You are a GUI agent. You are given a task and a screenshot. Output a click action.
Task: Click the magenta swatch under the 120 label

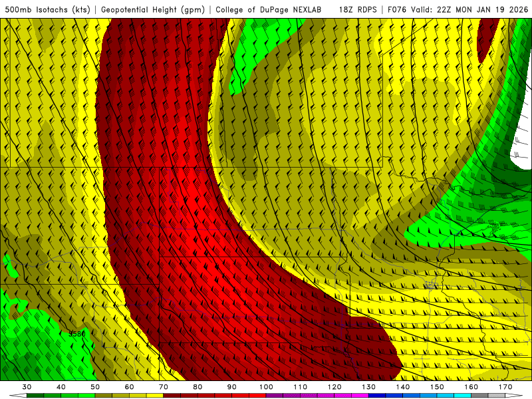click(343, 396)
